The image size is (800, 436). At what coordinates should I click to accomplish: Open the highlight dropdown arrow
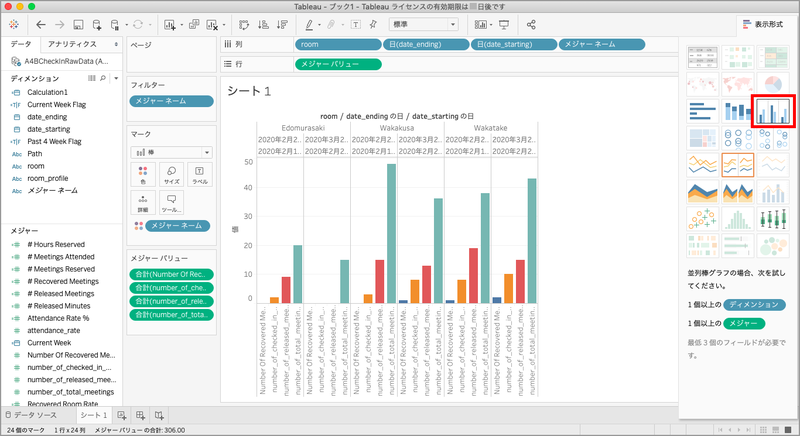tap(319, 24)
